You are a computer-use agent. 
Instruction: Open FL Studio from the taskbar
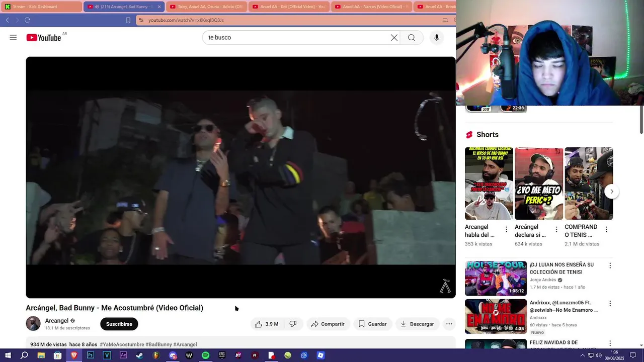(x=156, y=355)
